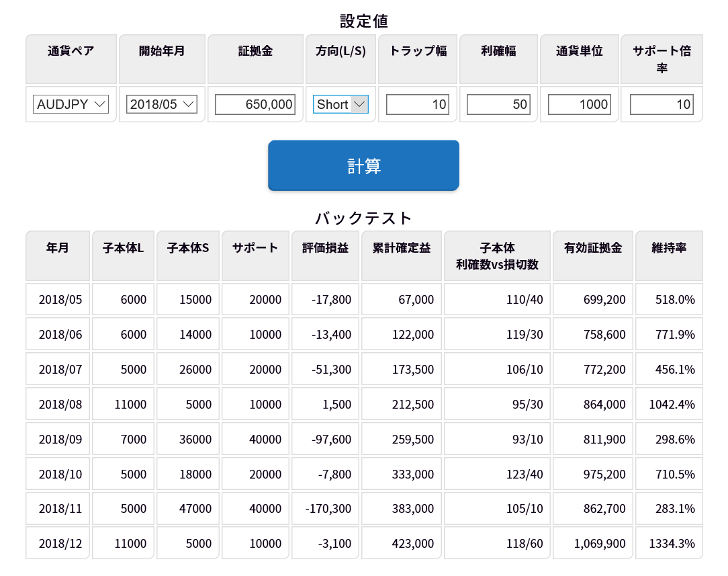Click the 699,200 effective margin cell
The width and height of the screenshot is (728, 576).
(593, 299)
